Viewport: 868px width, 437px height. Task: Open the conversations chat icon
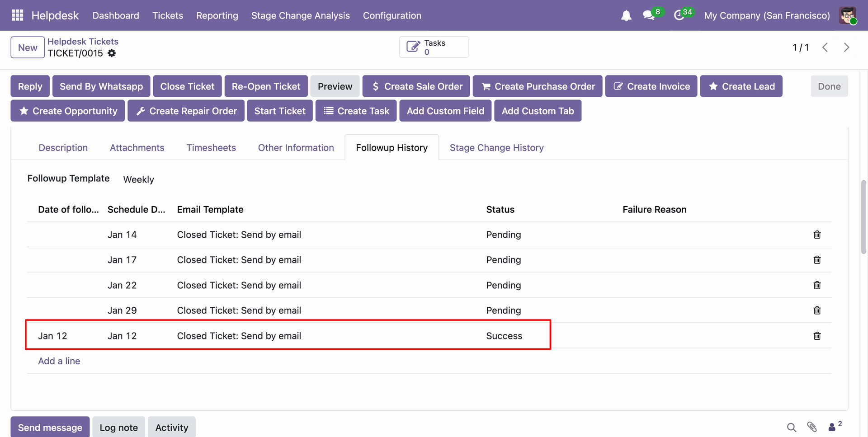[649, 15]
